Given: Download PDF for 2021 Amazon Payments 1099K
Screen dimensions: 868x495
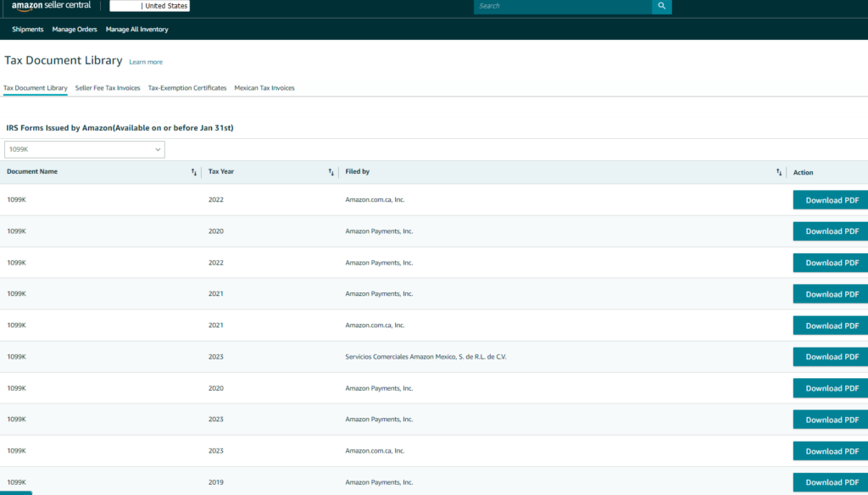Looking at the screenshot, I should click(831, 294).
